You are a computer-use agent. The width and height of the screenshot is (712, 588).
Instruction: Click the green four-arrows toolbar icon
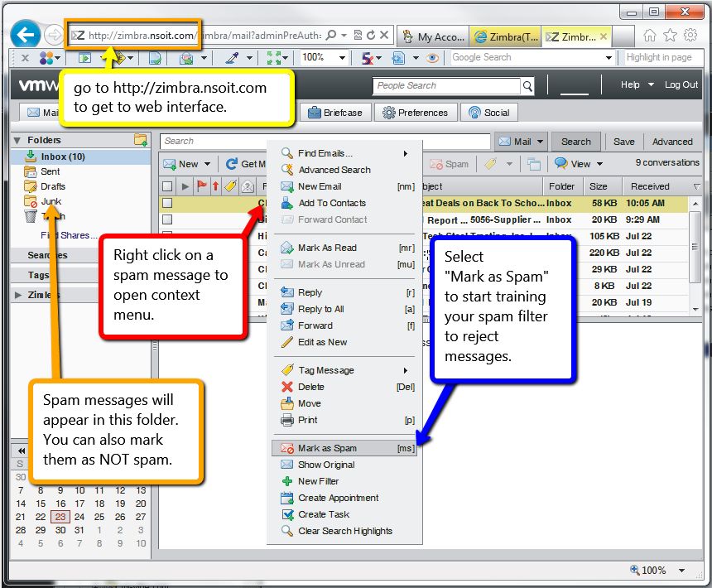(x=273, y=58)
